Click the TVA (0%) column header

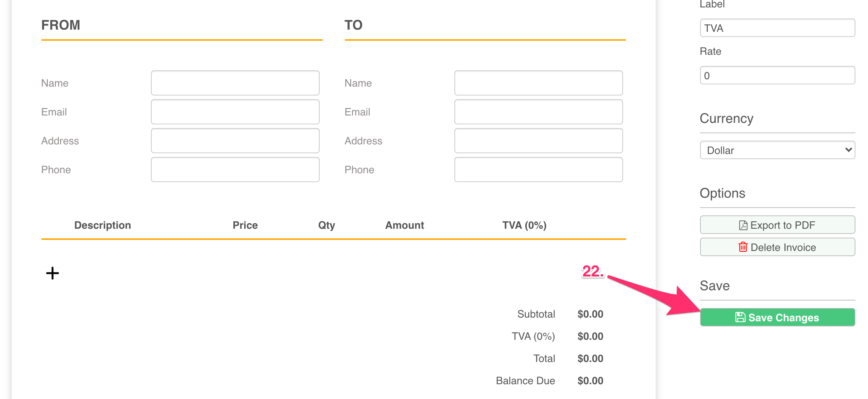click(524, 225)
